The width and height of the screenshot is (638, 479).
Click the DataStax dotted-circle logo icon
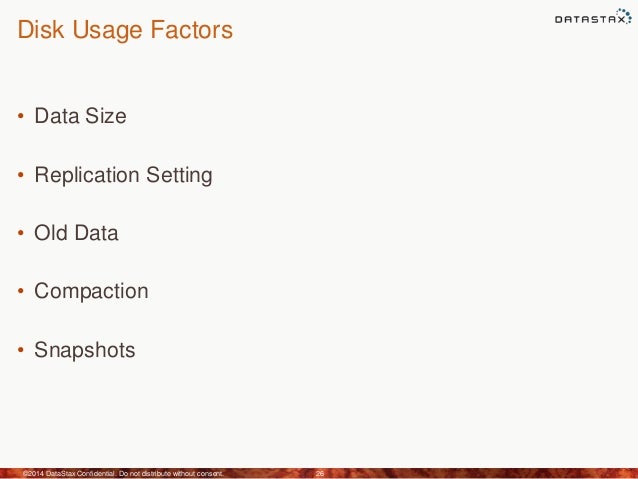pyautogui.click(x=624, y=15)
